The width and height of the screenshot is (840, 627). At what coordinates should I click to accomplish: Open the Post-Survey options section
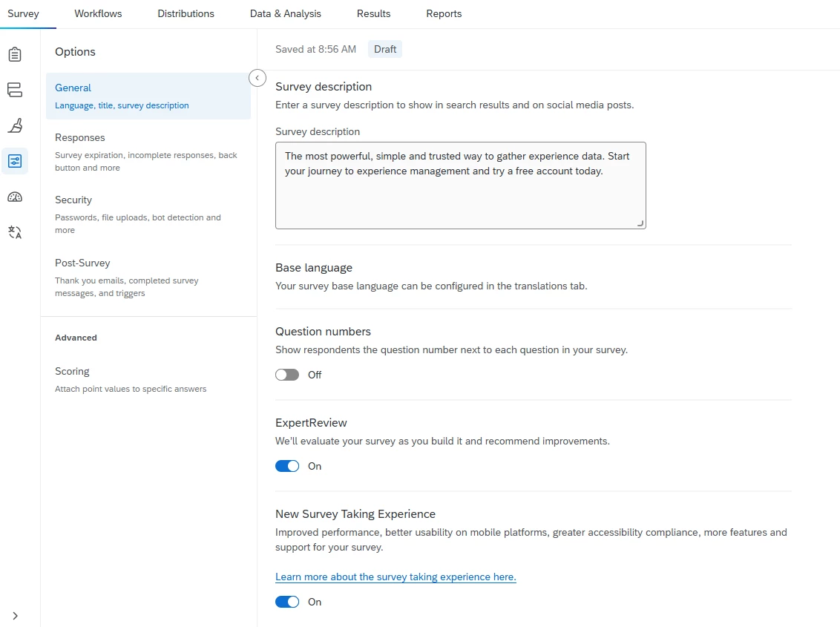pyautogui.click(x=148, y=278)
